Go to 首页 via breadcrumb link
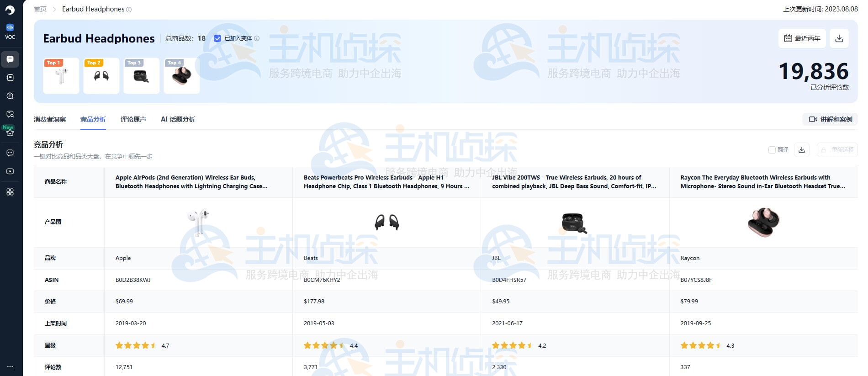 pos(40,9)
